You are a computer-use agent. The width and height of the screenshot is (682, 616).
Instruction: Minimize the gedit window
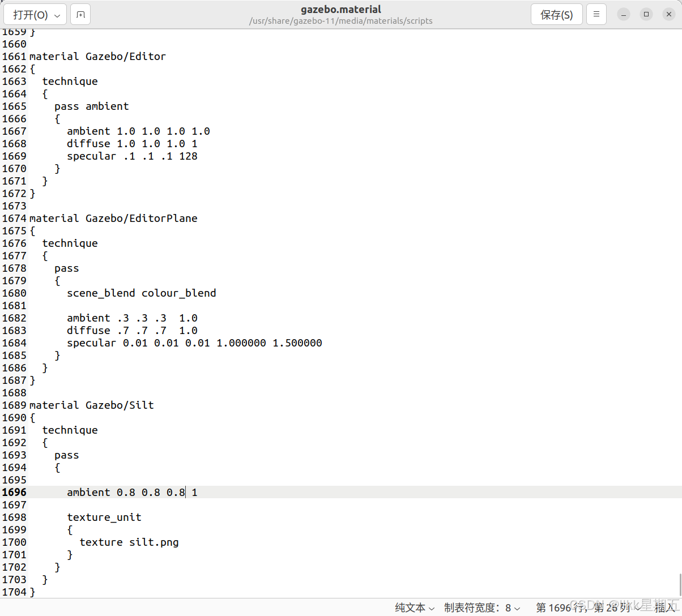coord(624,15)
